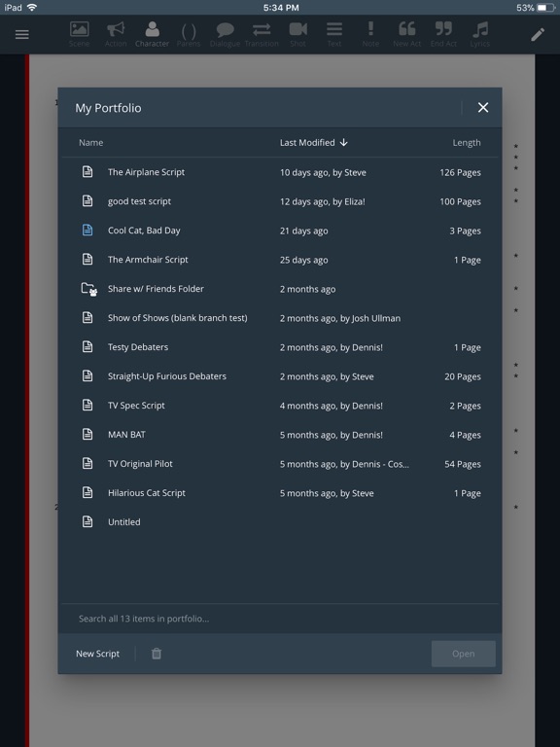
Task: Select MAN BAT script name
Action: [126, 435]
